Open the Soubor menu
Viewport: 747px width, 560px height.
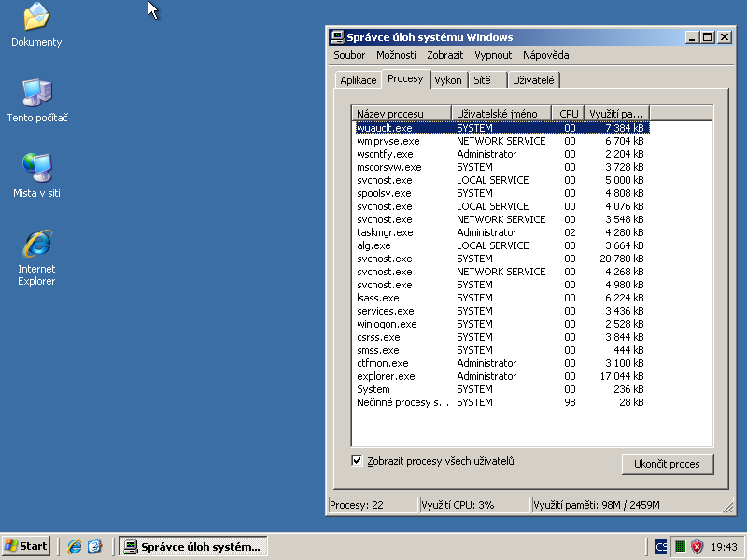[x=349, y=55]
